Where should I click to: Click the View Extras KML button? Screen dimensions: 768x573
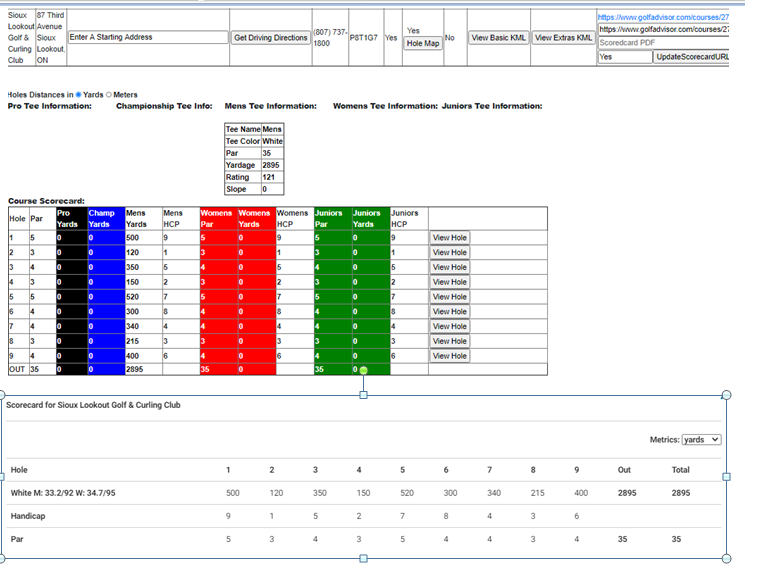coord(563,38)
